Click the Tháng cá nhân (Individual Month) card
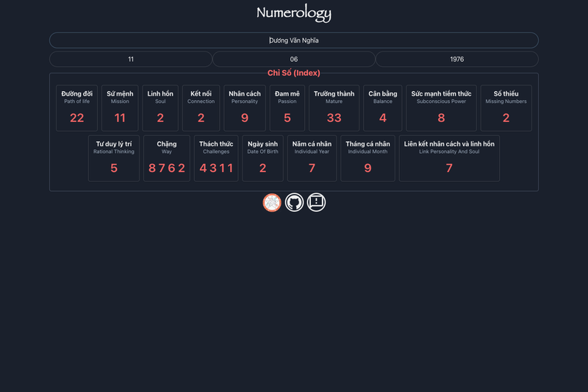 (x=368, y=158)
